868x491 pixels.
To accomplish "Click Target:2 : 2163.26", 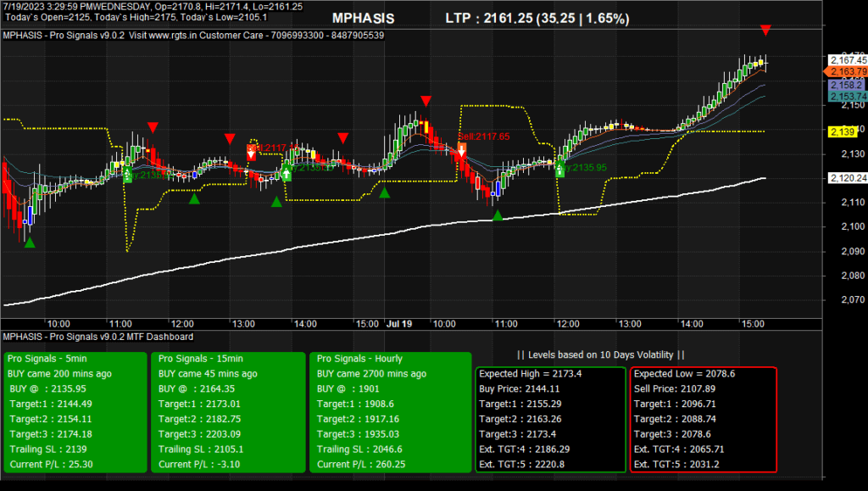I will [x=520, y=419].
